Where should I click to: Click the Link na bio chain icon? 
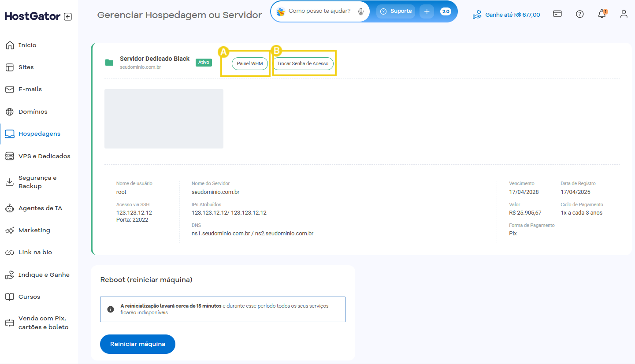coord(10,253)
